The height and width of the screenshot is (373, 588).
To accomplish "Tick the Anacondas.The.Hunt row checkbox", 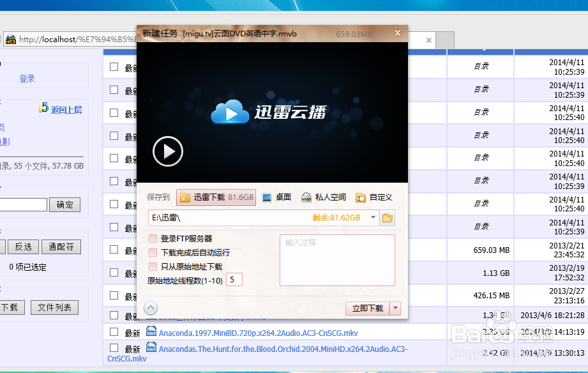I will [114, 348].
